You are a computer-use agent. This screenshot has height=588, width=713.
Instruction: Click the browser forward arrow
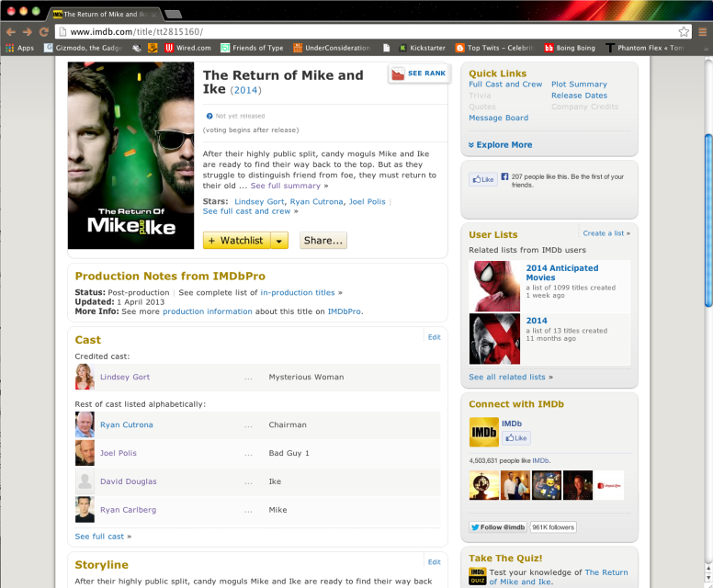28,32
